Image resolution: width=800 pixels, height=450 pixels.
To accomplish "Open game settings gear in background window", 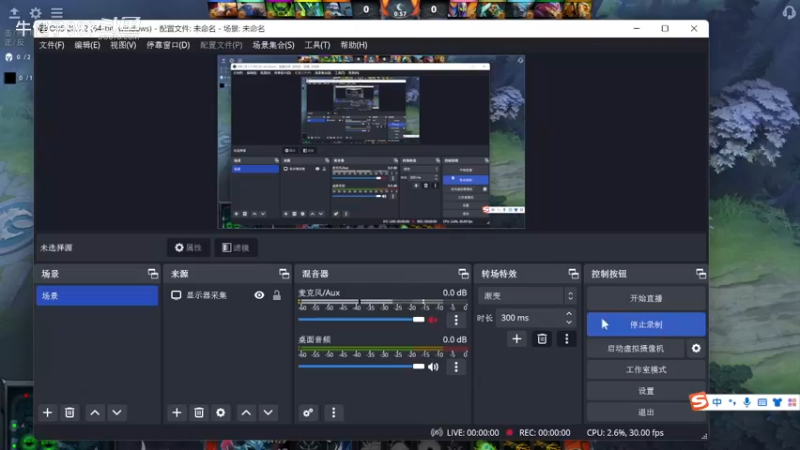I will click(35, 13).
